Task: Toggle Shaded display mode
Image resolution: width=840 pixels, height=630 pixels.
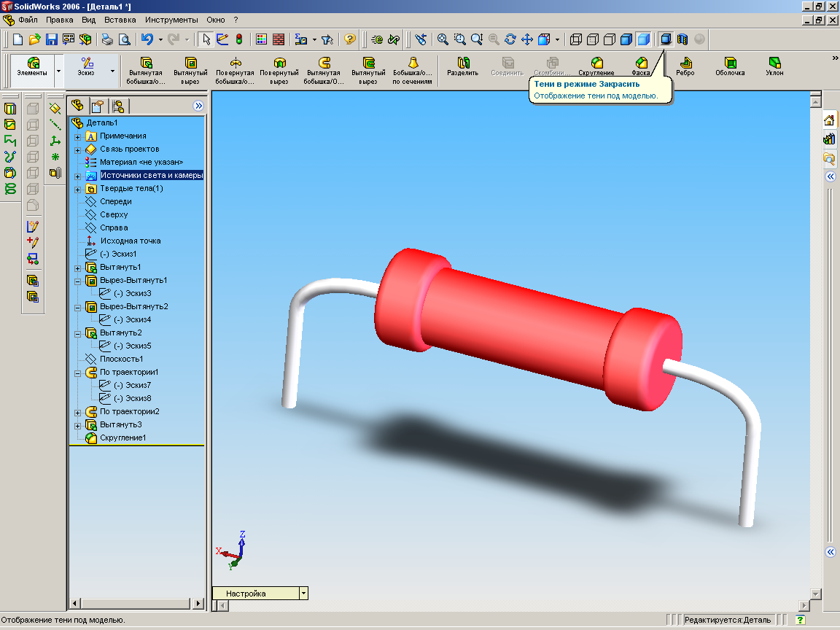Action: coord(643,39)
